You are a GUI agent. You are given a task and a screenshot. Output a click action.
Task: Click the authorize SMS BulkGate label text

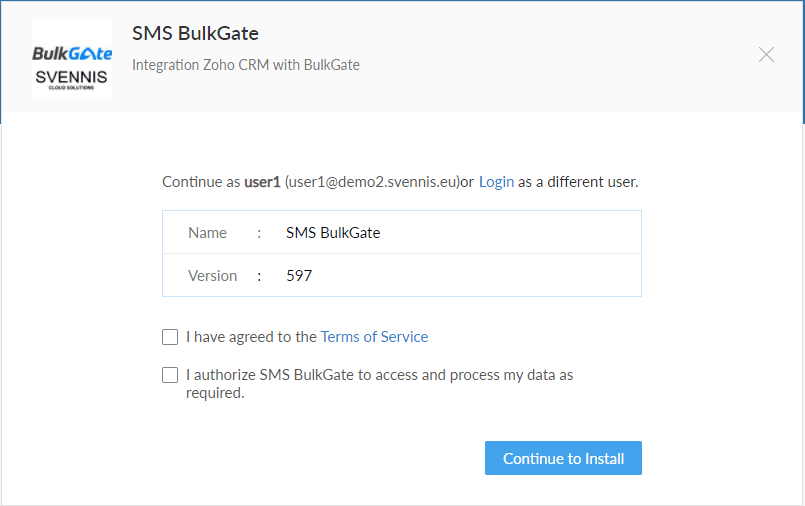379,384
